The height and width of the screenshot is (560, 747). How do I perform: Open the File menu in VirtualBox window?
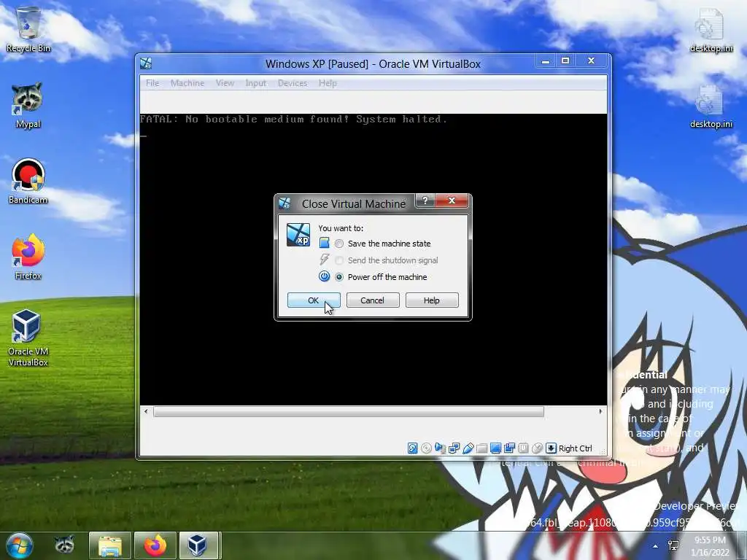(152, 83)
